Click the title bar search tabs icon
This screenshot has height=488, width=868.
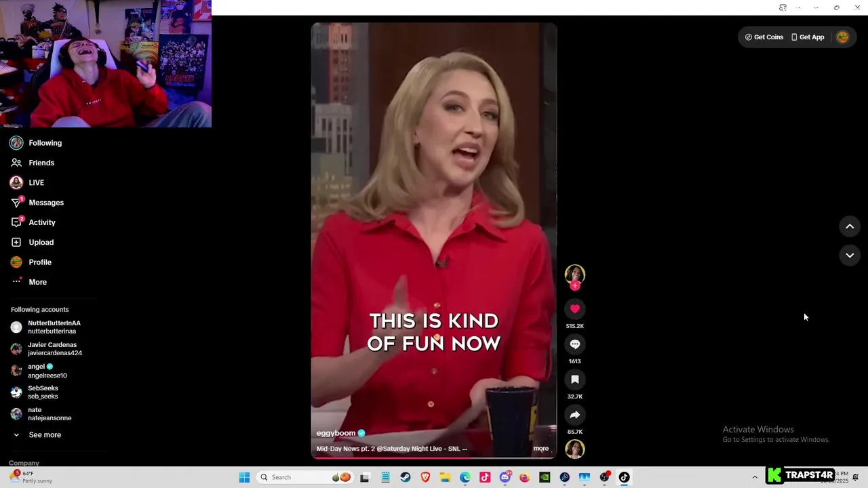point(783,7)
